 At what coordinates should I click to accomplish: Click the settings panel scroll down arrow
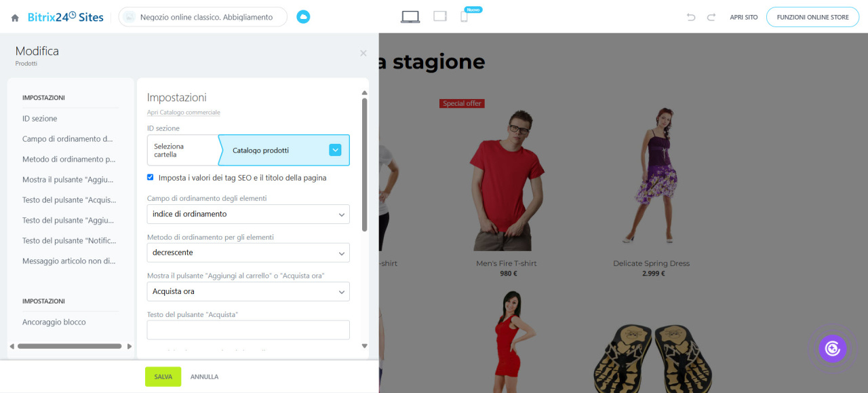click(365, 346)
